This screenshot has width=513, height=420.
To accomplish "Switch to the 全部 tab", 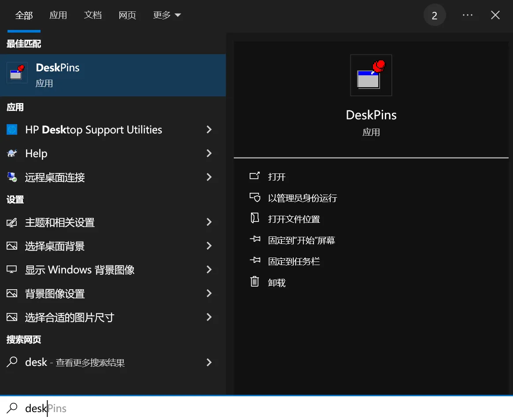I will (x=24, y=15).
